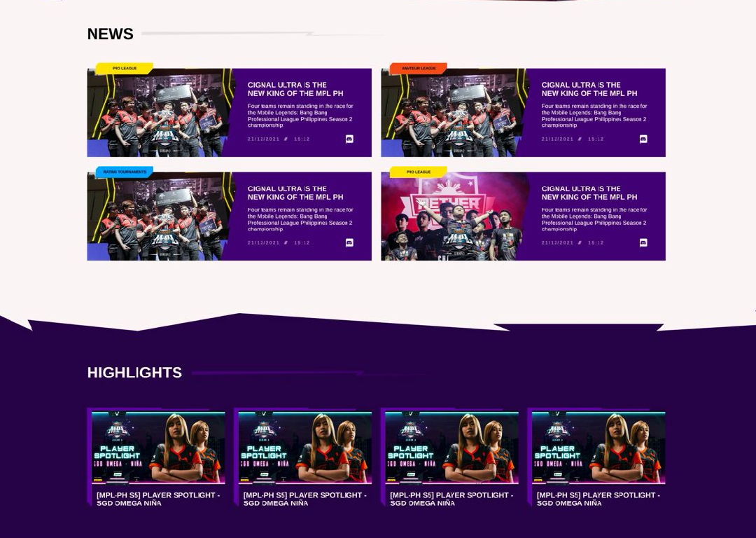Click Discord icon on Amateur League news card
Image resolution: width=756 pixels, height=538 pixels.
[643, 139]
